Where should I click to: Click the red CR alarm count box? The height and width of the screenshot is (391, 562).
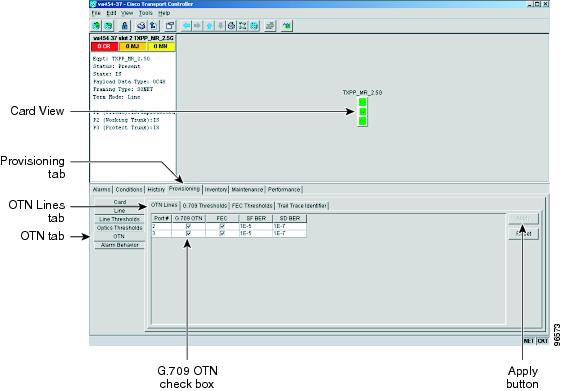click(105, 47)
